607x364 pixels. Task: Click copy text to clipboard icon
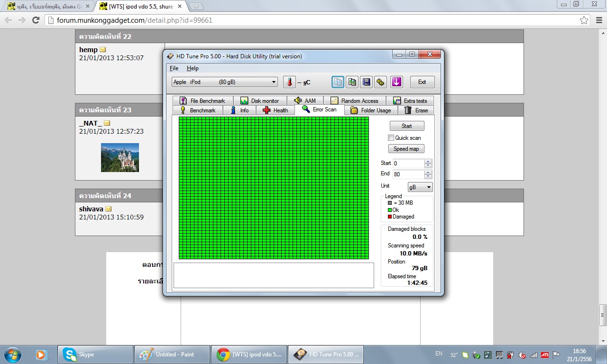[338, 82]
